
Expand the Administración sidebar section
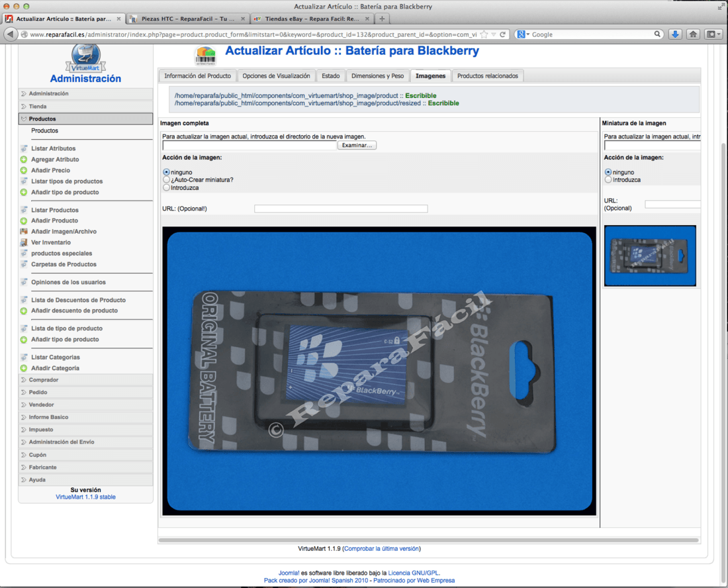click(x=86, y=94)
